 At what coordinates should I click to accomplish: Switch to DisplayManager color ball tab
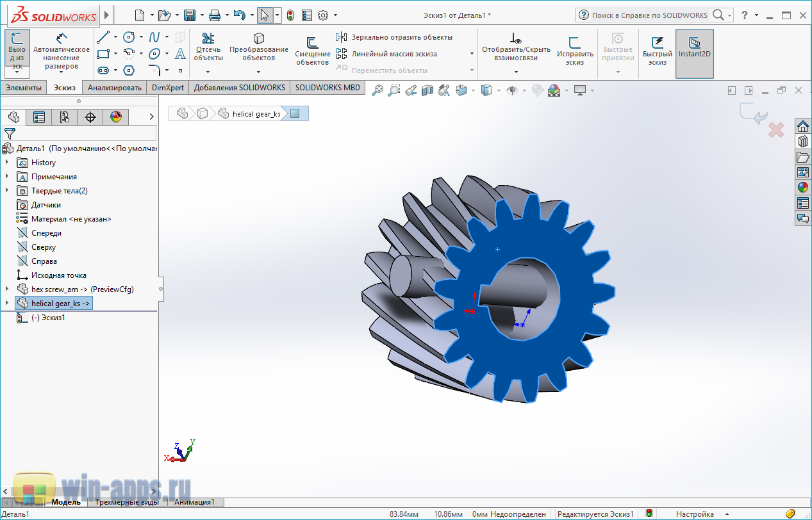(116, 117)
